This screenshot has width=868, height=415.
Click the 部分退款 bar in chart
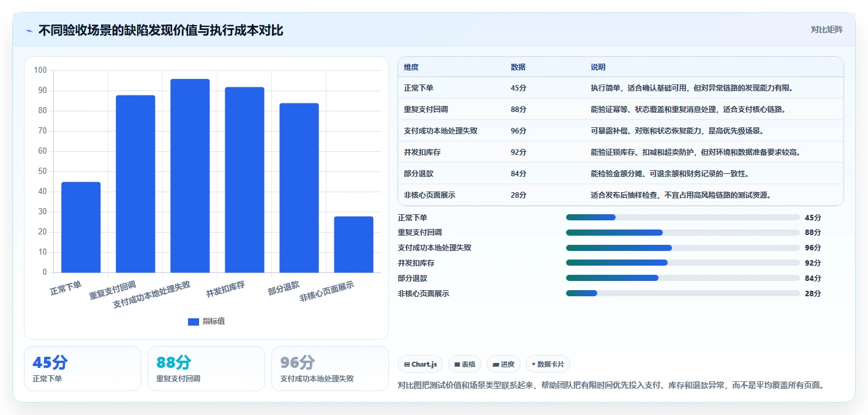point(299,188)
